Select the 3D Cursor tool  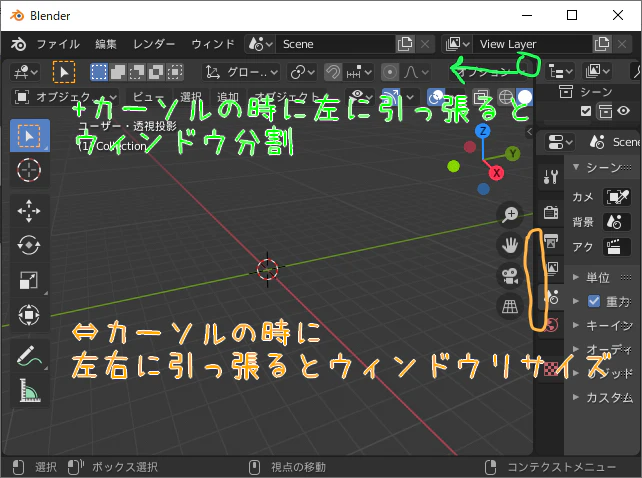tap(29, 170)
